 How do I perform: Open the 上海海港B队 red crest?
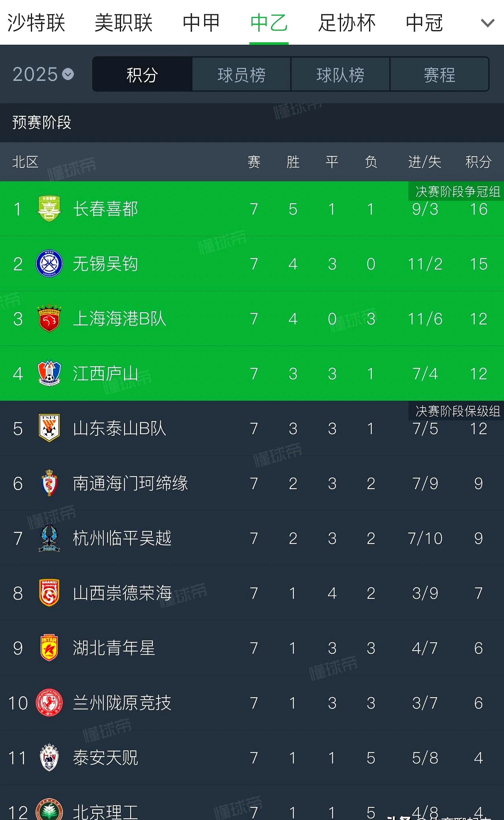[x=49, y=318]
